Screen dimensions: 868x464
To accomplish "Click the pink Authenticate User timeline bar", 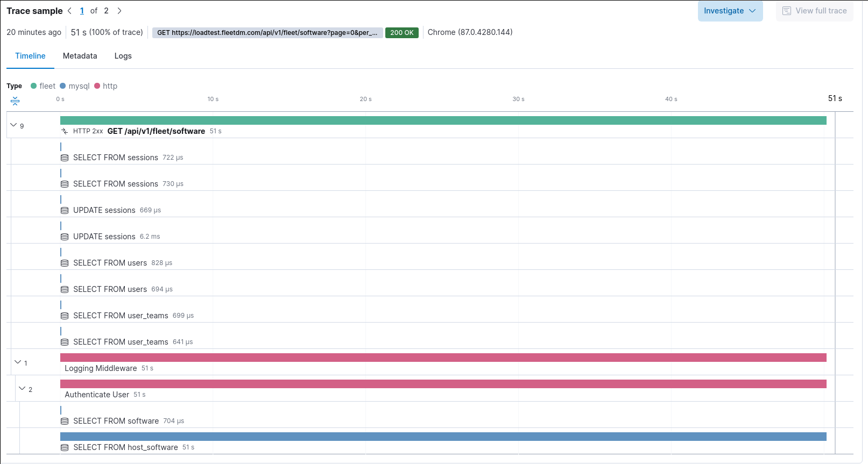I will (443, 384).
